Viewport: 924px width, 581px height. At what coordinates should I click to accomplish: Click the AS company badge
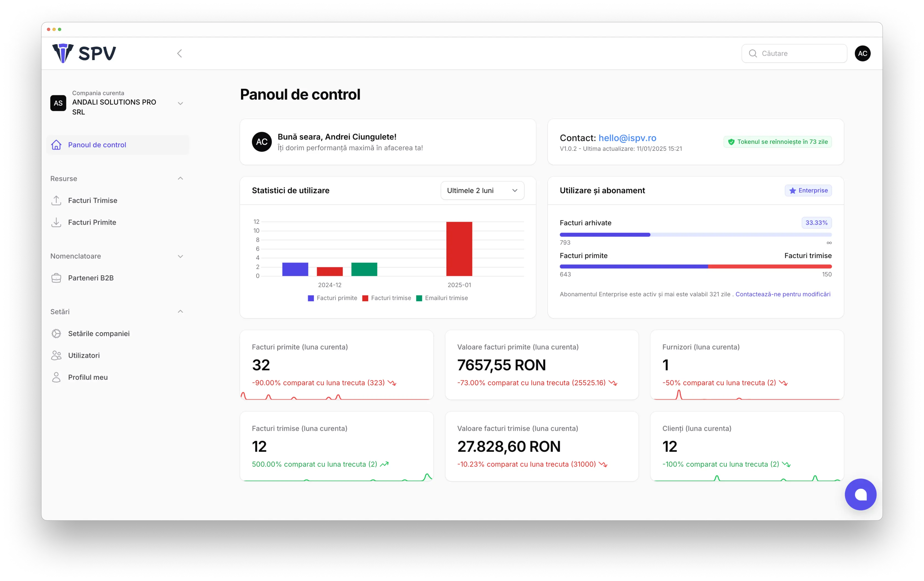(58, 103)
